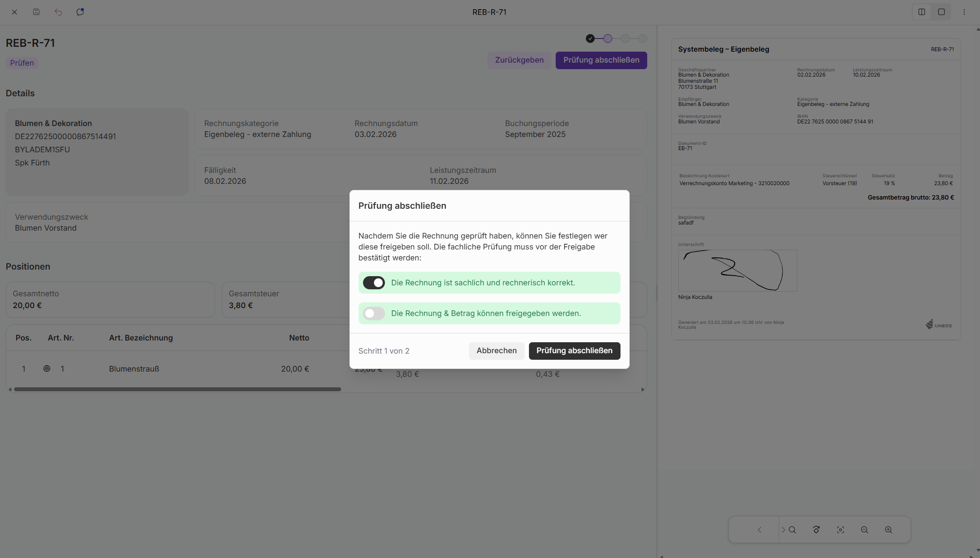Go to next page chevron in preview
Image resolution: width=980 pixels, height=558 pixels.
point(783,530)
